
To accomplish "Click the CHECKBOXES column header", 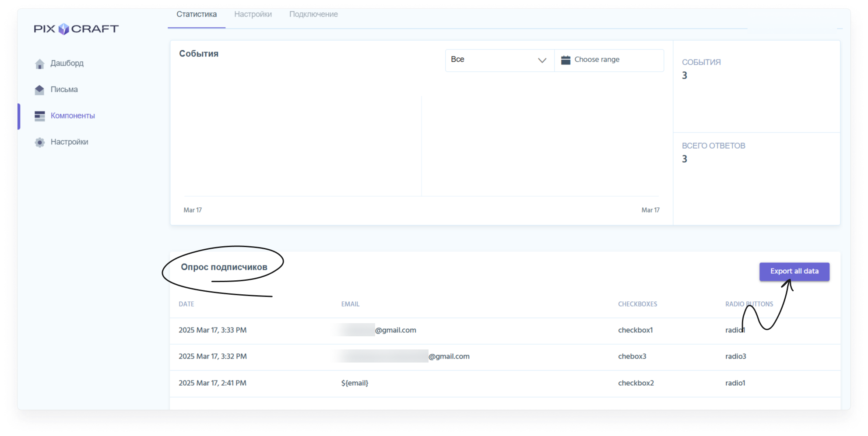I will pyautogui.click(x=637, y=304).
